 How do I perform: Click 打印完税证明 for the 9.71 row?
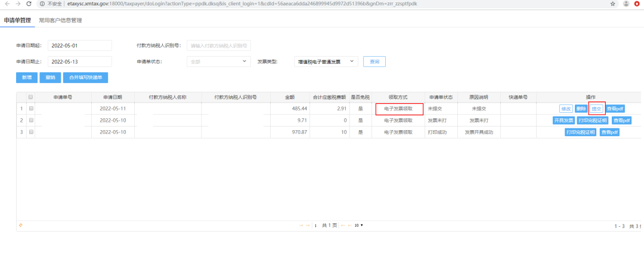pos(593,121)
